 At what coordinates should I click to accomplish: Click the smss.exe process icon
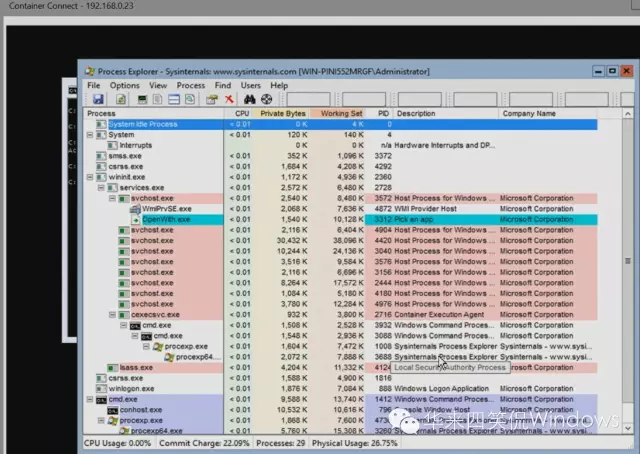pos(101,156)
